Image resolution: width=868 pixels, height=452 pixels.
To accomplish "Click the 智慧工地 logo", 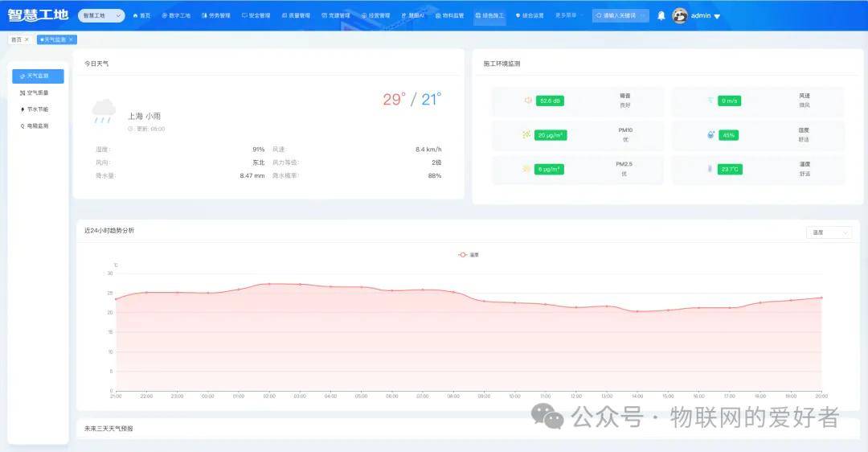I will tap(38, 15).
